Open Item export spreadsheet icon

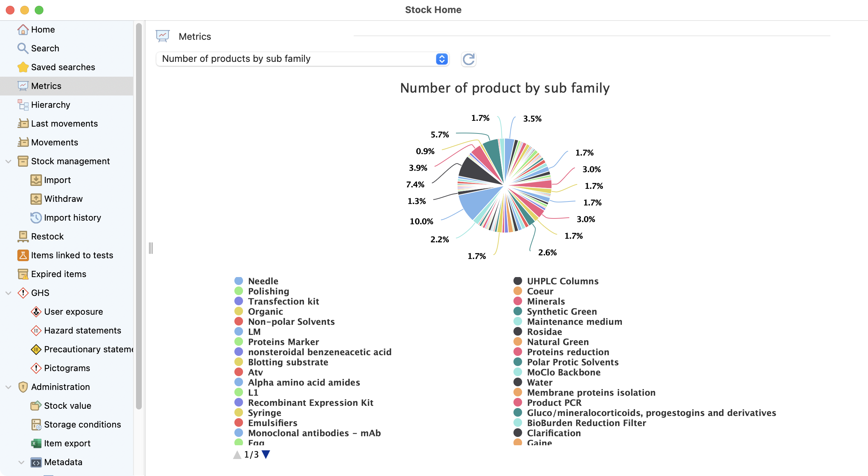(36, 443)
